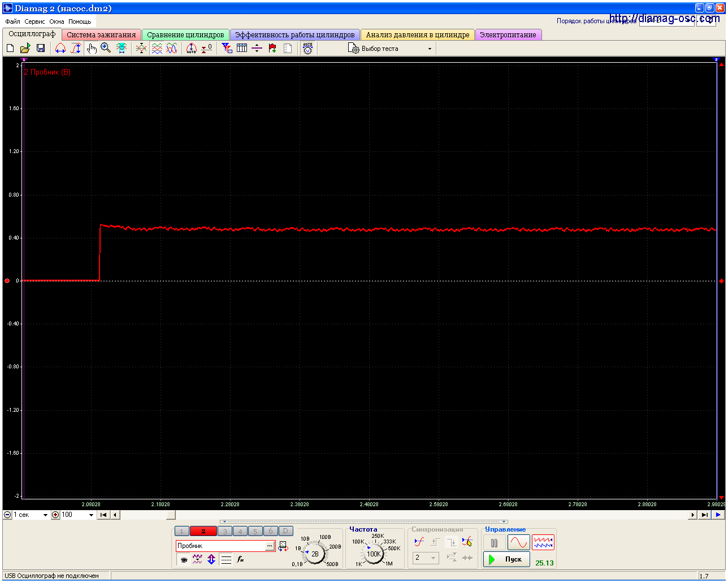Click the vertical invert arrows icon

(x=211, y=559)
